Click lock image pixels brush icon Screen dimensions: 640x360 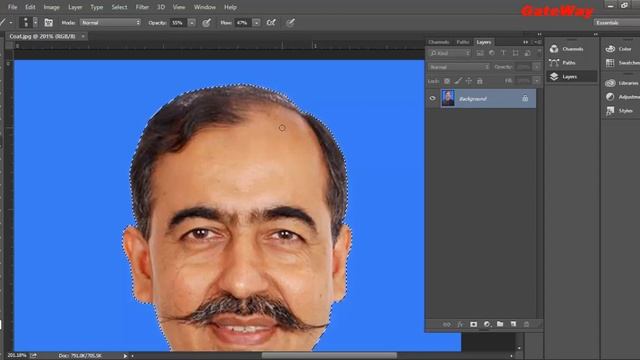click(x=458, y=81)
